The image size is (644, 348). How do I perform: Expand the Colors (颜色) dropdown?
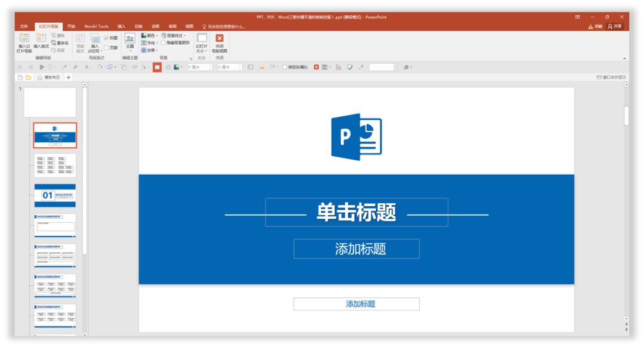(x=150, y=36)
